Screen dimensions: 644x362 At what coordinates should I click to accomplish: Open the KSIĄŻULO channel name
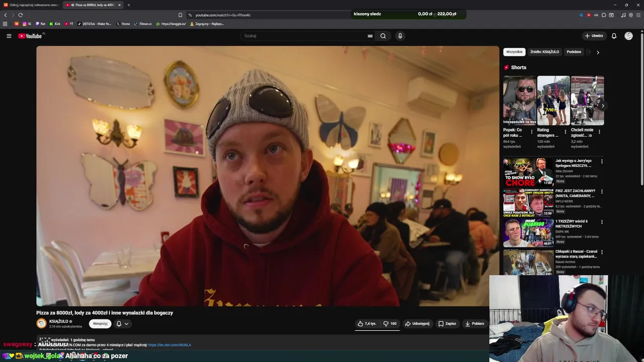tap(59, 321)
